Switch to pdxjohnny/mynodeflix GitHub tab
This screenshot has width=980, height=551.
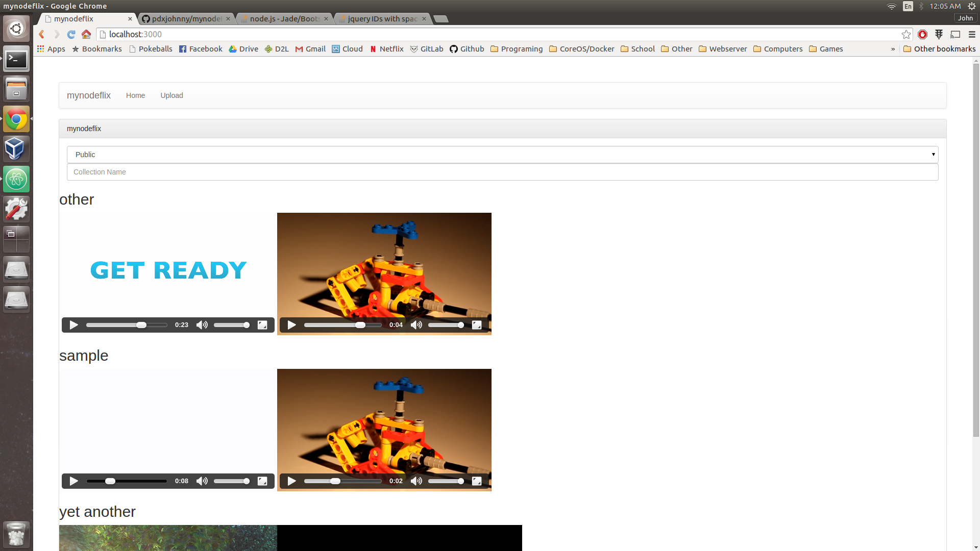[186, 19]
